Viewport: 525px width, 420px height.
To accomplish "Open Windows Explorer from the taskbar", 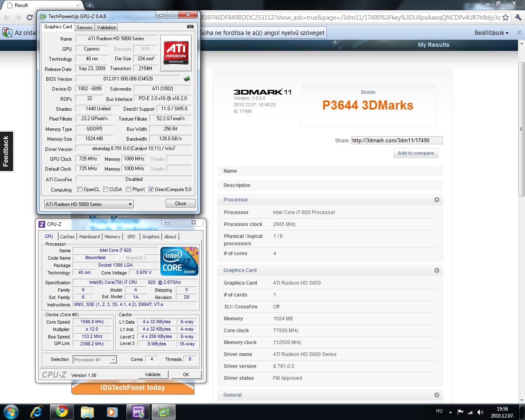I will [87, 412].
